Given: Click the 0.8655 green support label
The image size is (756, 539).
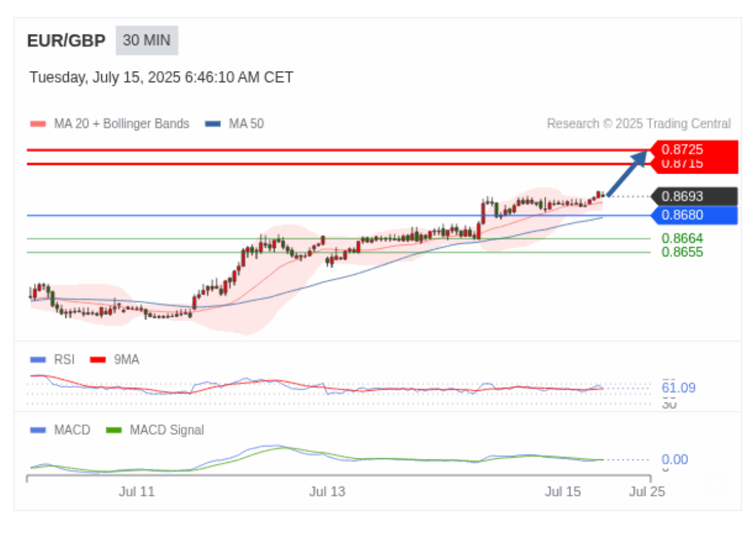Looking at the screenshot, I should [x=683, y=252].
